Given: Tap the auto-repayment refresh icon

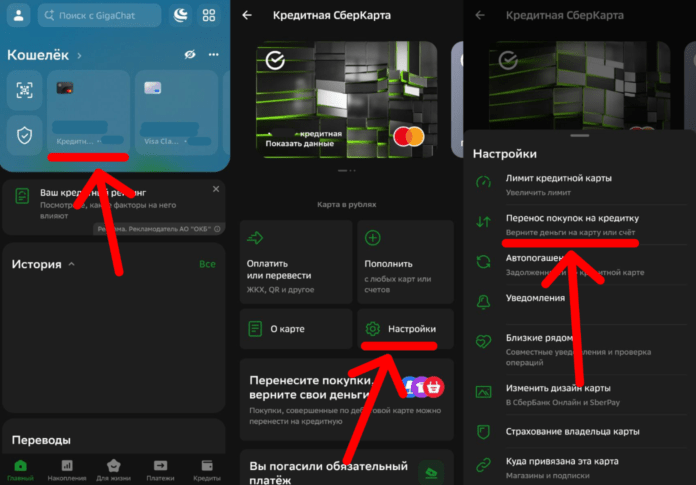Looking at the screenshot, I should 483,262.
